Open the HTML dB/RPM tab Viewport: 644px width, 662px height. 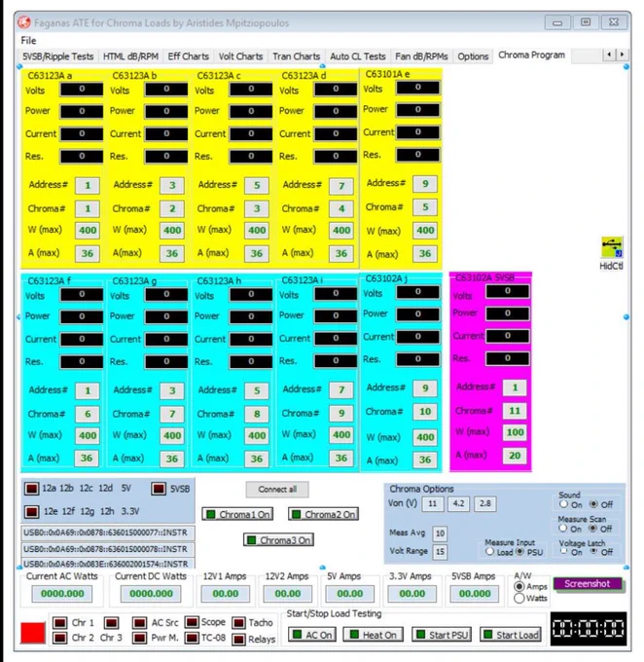tap(130, 56)
